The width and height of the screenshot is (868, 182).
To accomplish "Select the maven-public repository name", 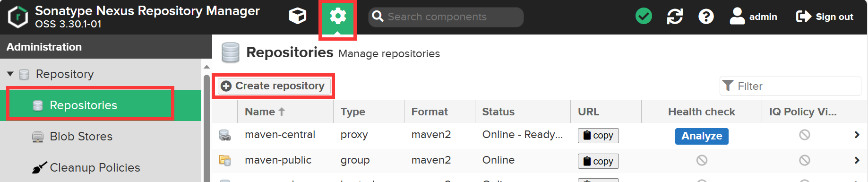I will coord(278,160).
